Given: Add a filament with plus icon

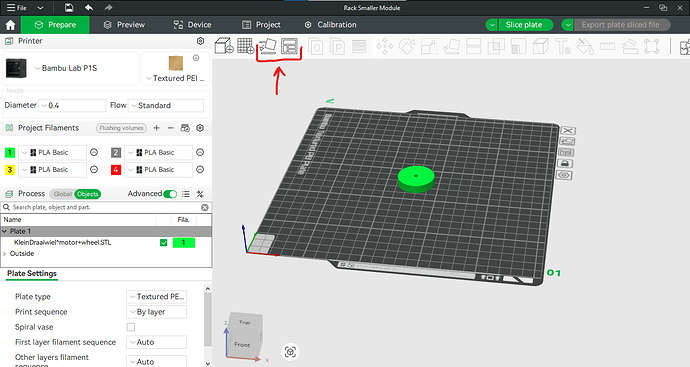Looking at the screenshot, I should [156, 128].
